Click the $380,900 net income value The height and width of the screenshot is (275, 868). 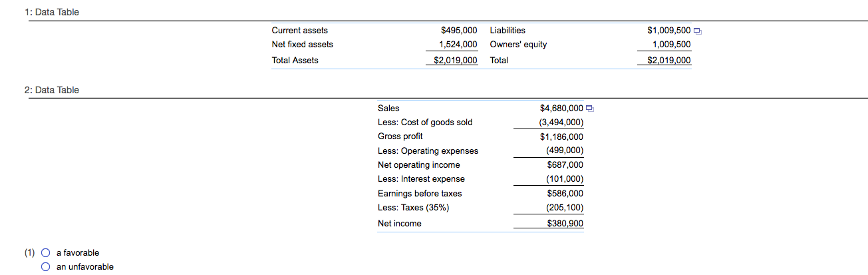coord(565,224)
